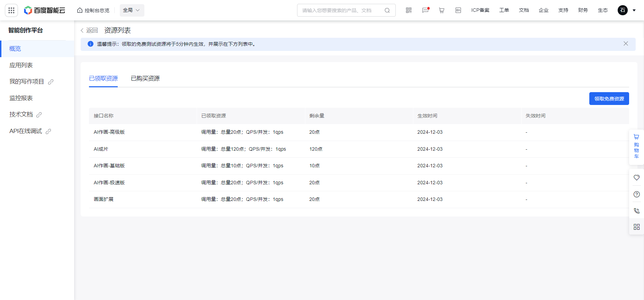
Task: Click the 10点 remaining amount cell
Action: click(x=314, y=166)
